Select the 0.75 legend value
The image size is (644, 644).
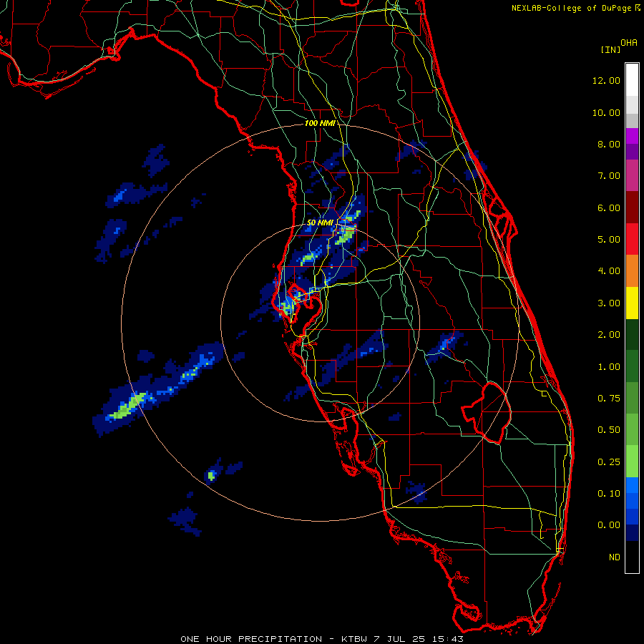coord(609,399)
